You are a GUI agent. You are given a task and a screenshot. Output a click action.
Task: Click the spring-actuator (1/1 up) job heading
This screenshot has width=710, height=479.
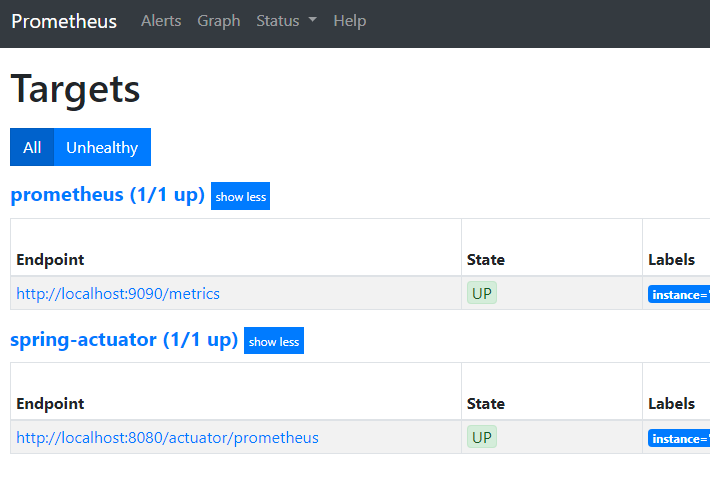click(x=124, y=339)
